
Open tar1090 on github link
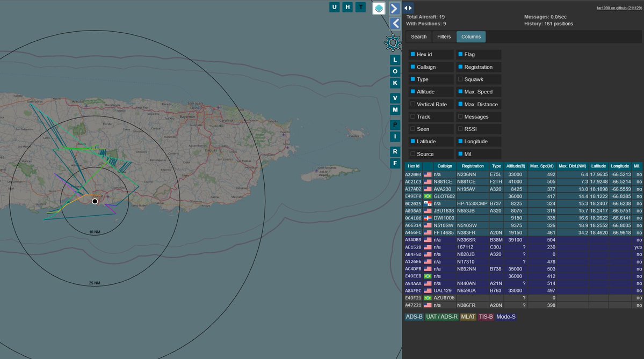click(x=619, y=8)
